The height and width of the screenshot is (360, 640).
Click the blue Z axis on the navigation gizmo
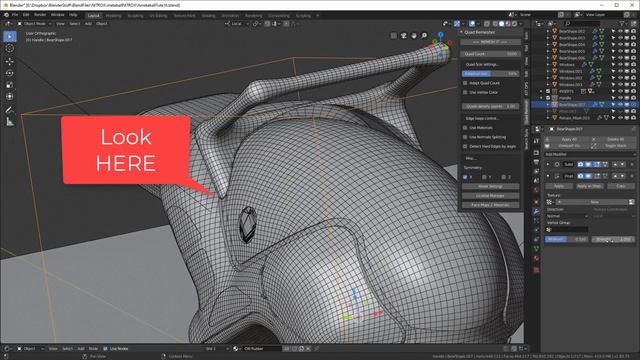(440, 35)
